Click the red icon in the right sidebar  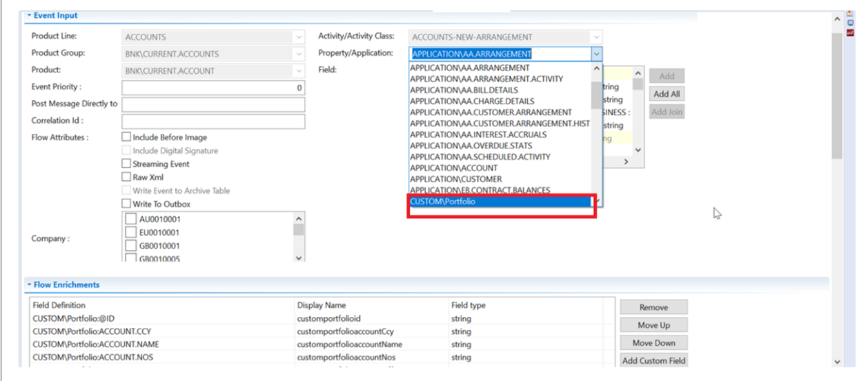point(850,32)
